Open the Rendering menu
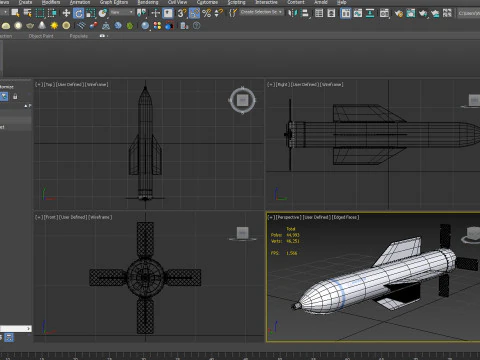Screen dimensions: 480x360 pos(148,2)
